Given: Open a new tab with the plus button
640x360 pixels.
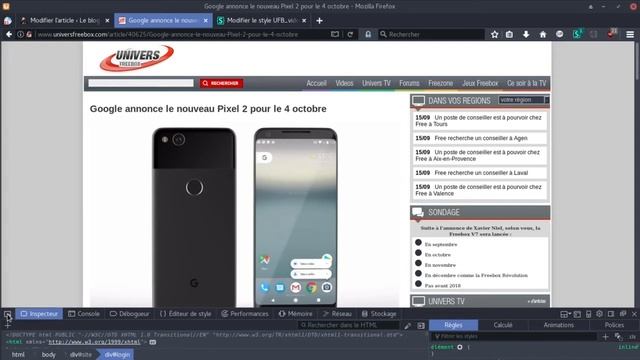Looking at the screenshot, I should (319, 20).
